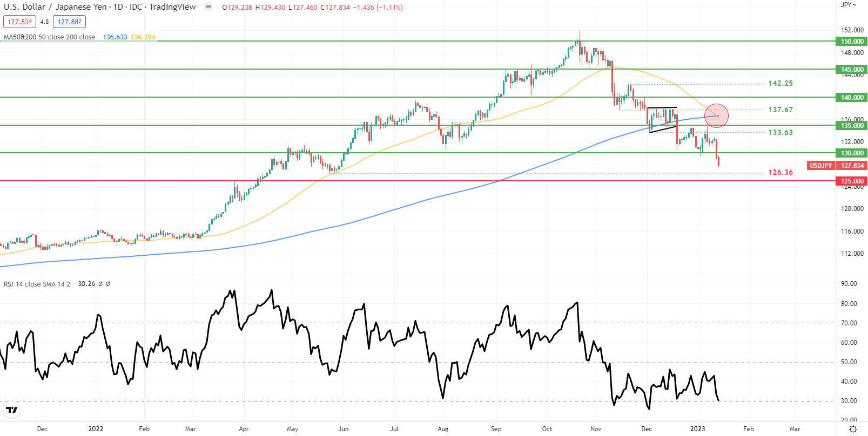Click the change value −1.436 (−1.11%)
868x436 pixels.
pyautogui.click(x=378, y=8)
